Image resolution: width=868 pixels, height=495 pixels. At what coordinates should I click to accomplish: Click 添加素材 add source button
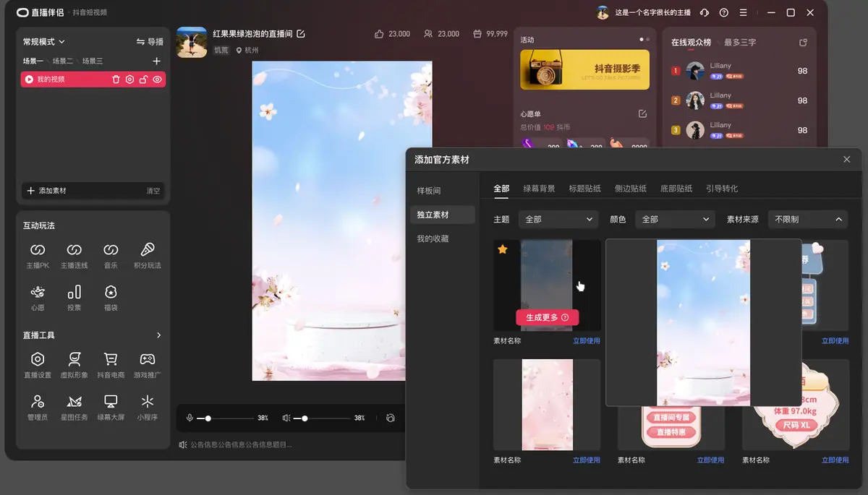click(46, 191)
